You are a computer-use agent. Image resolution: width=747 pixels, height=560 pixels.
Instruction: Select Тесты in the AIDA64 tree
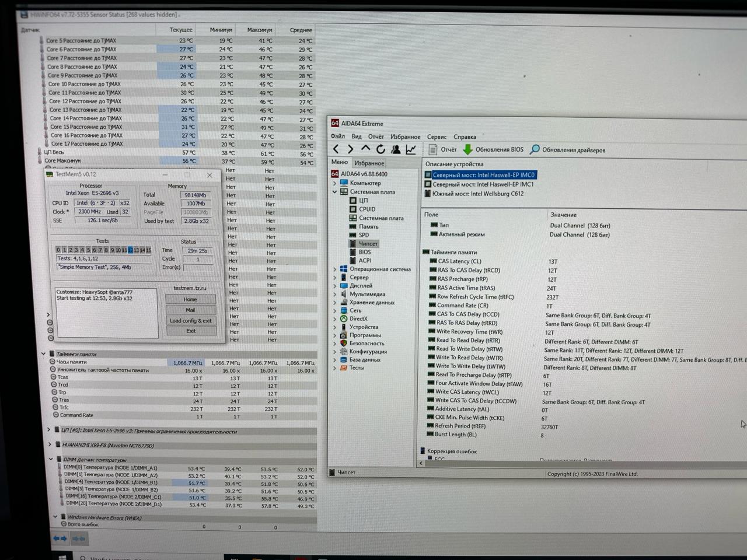click(352, 368)
